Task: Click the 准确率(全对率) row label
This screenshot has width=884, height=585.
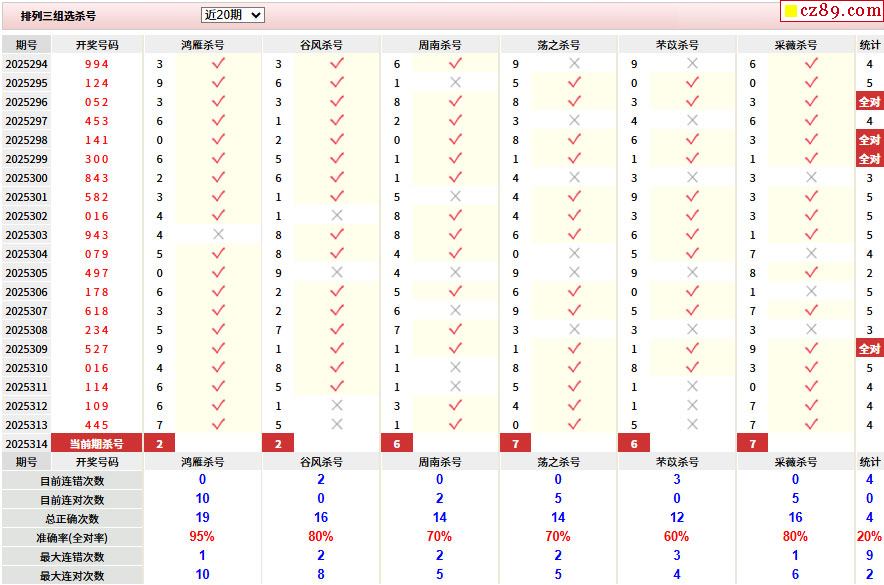Action: [x=72, y=538]
